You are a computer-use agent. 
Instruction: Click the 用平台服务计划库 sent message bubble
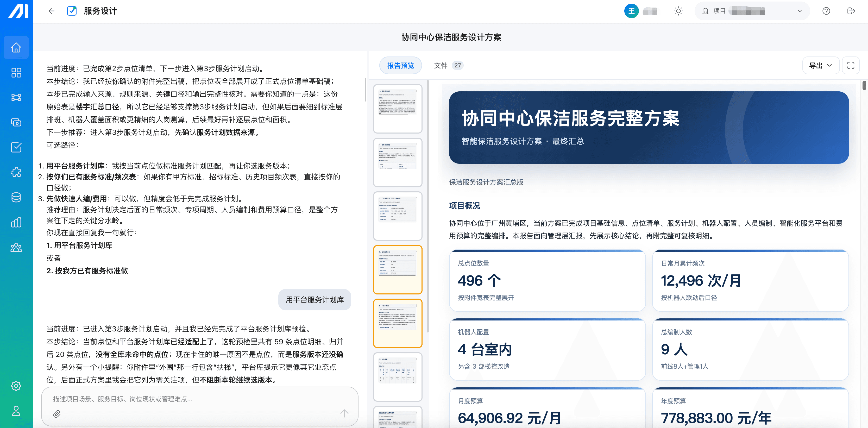pyautogui.click(x=315, y=300)
